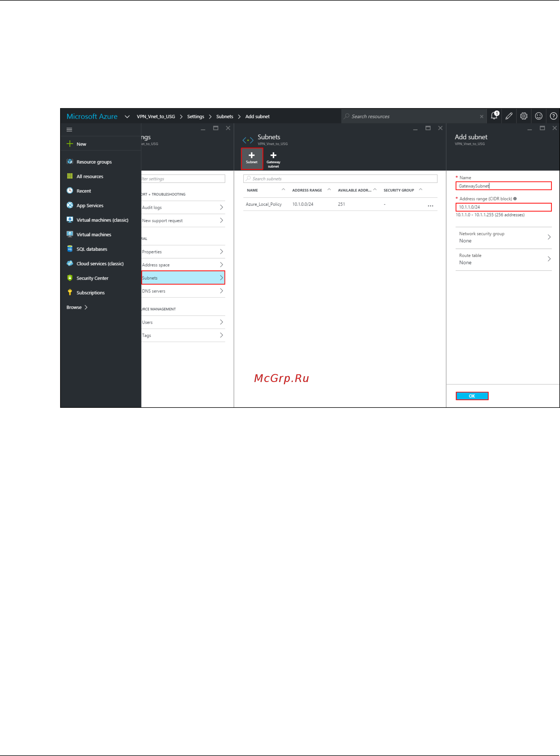
Task: Click the Search resources field
Action: [414, 116]
